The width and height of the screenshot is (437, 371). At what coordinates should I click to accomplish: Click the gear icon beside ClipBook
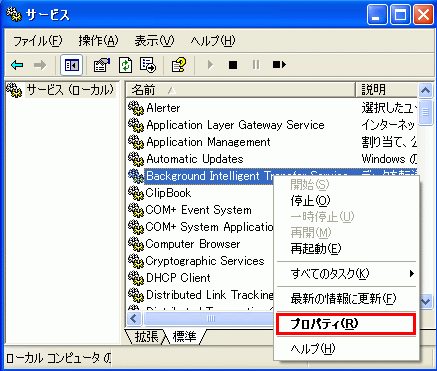coord(136,193)
